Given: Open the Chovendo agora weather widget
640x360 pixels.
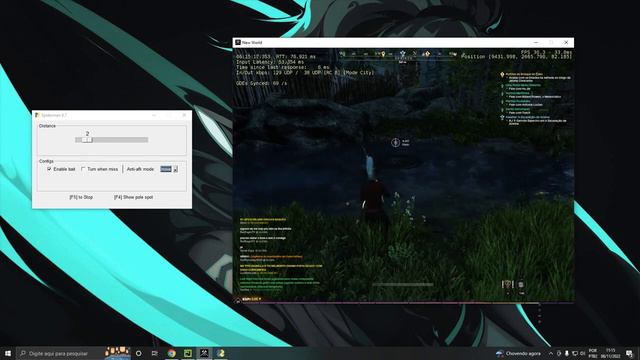Looking at the screenshot, I should 518,353.
